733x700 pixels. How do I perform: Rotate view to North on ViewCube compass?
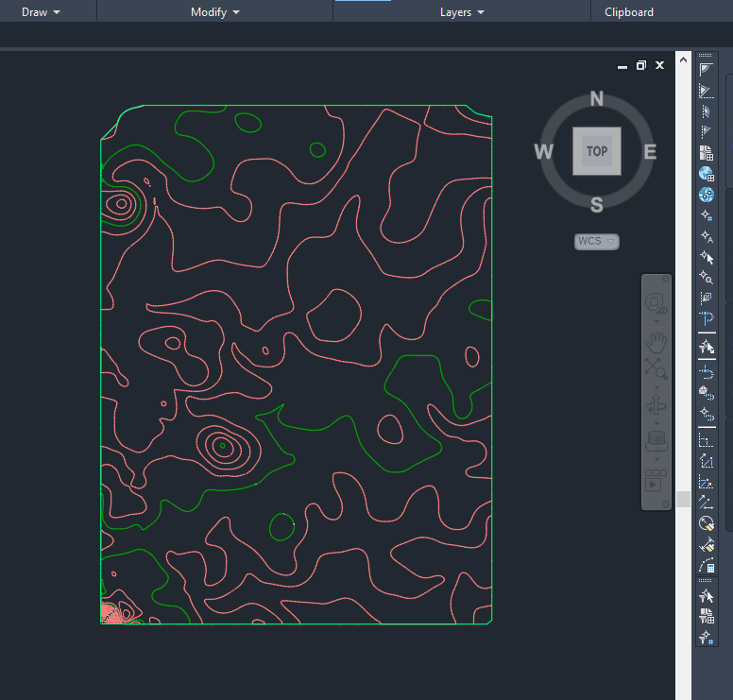(x=597, y=99)
